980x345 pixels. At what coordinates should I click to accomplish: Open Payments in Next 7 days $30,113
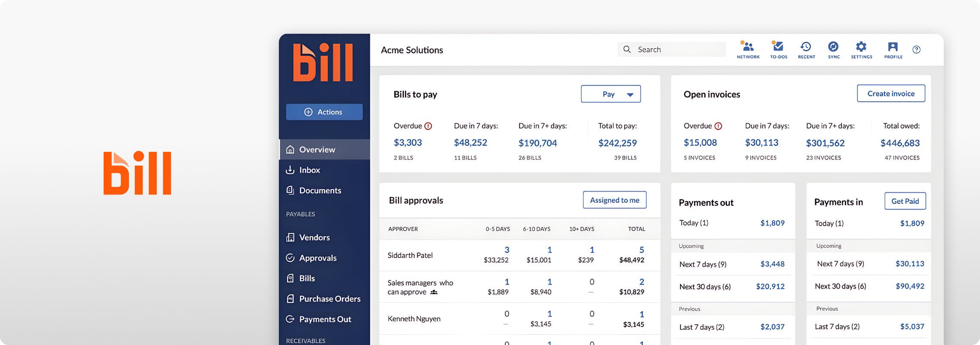point(910,263)
